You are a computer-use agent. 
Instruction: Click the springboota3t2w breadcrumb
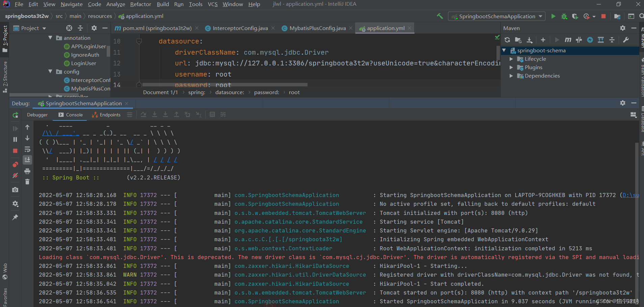click(27, 16)
